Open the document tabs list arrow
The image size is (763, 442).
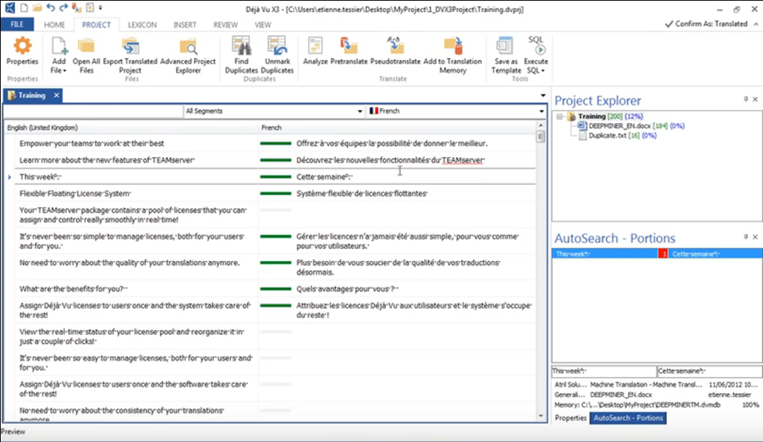click(543, 95)
